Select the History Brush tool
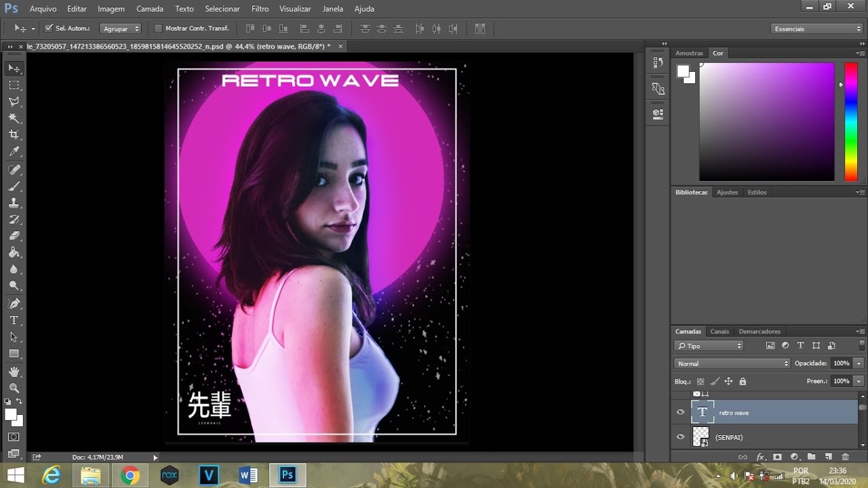868x488 pixels. [14, 220]
